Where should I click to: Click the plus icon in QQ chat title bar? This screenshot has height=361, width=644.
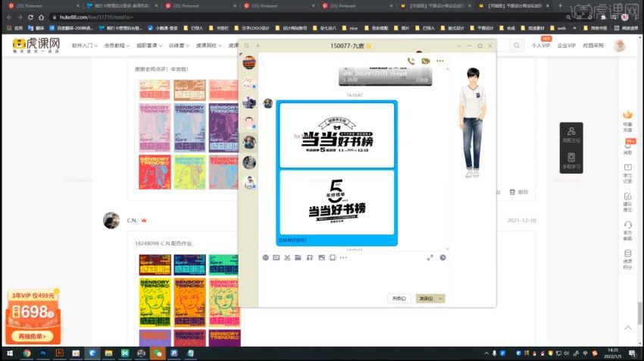258,46
